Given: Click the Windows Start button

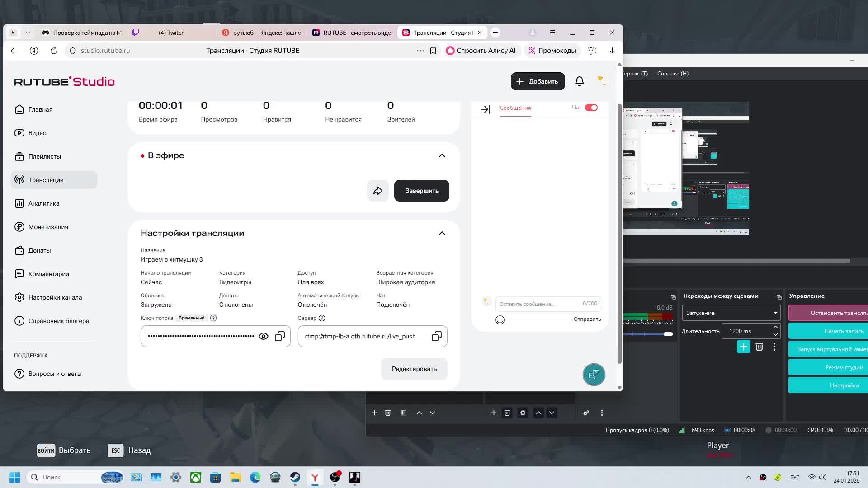Looking at the screenshot, I should (15, 477).
